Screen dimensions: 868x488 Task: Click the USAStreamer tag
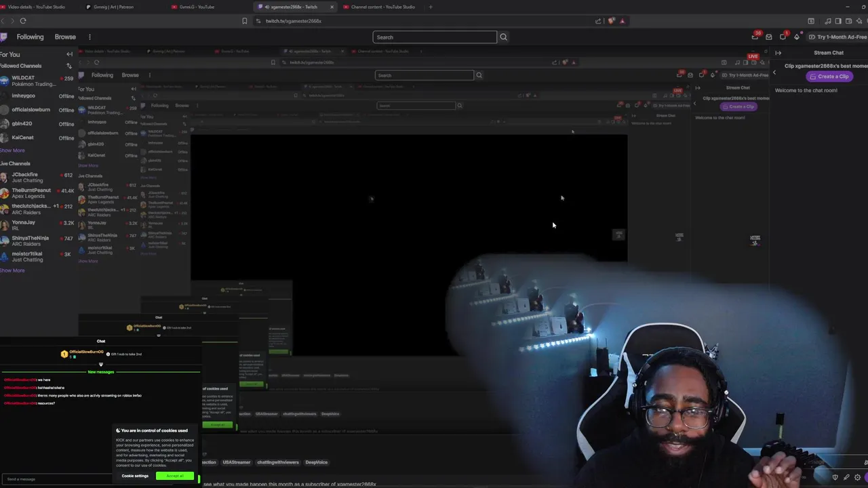tap(236, 462)
